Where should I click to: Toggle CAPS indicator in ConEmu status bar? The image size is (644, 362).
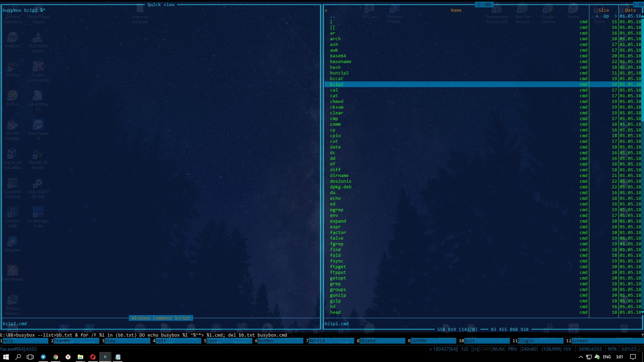486,349
